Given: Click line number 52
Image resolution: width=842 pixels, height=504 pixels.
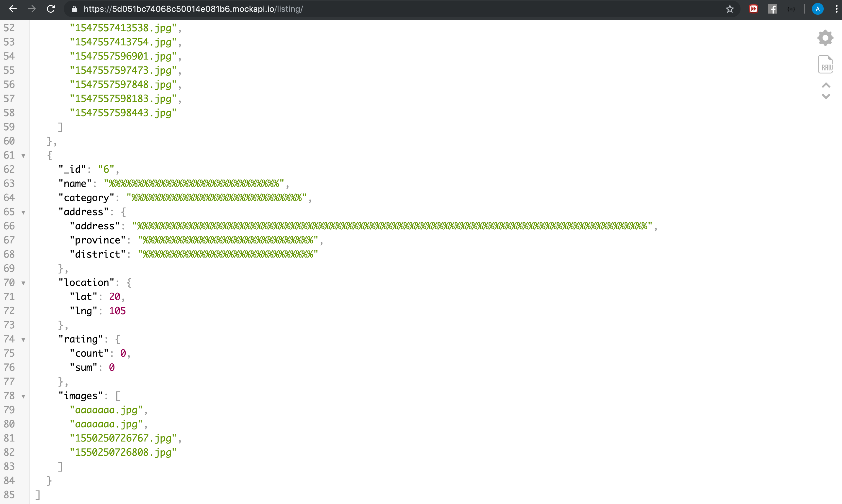Looking at the screenshot, I should coord(9,28).
